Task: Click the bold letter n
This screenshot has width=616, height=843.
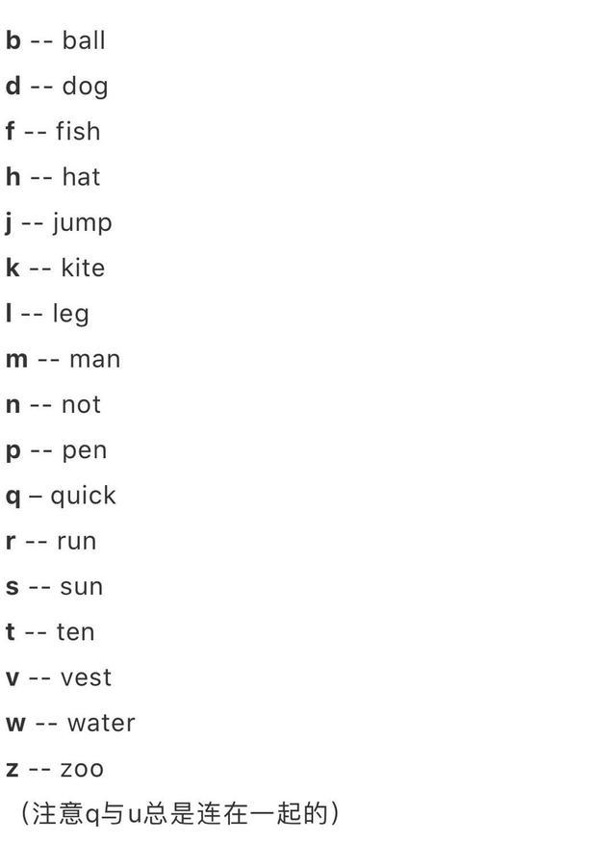Action: coord(13,405)
